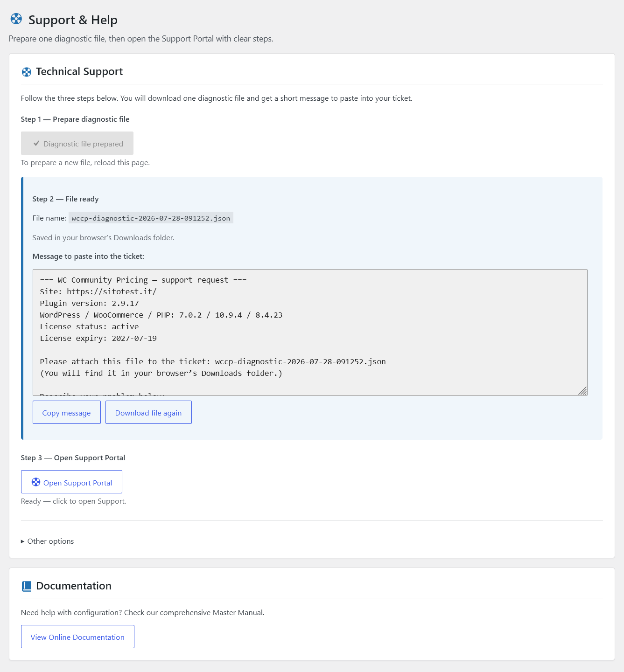The height and width of the screenshot is (672, 624).
Task: Click the Technical Support heading
Action: pyautogui.click(x=79, y=71)
